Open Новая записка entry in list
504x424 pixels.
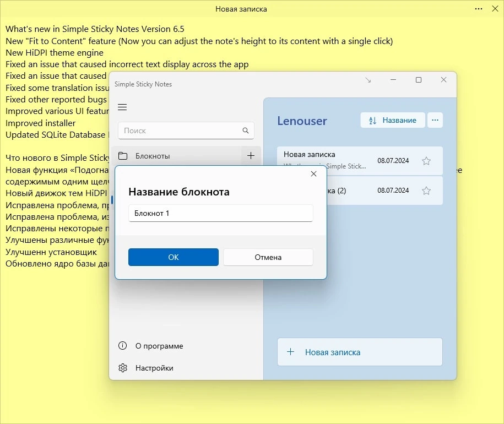pyautogui.click(x=360, y=160)
